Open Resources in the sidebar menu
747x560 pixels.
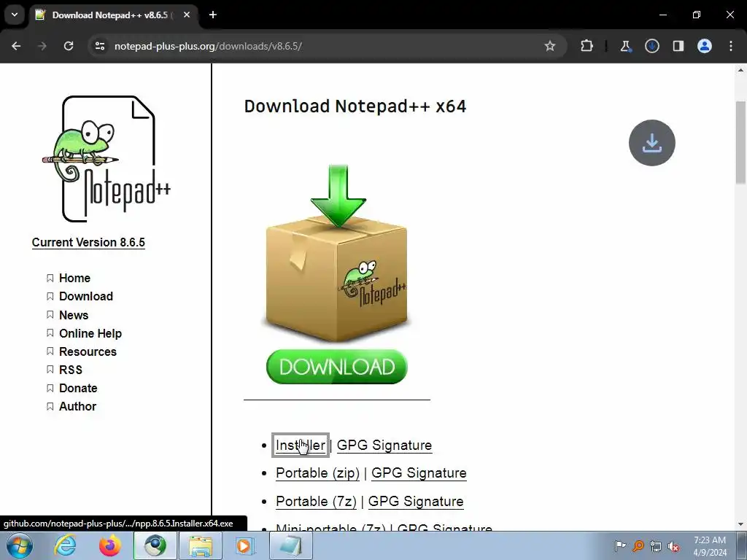[x=88, y=351]
